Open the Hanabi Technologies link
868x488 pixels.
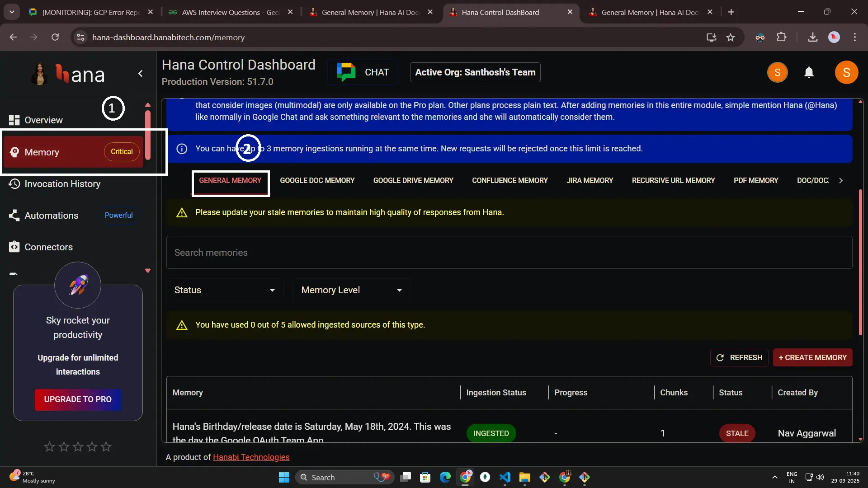tap(251, 457)
